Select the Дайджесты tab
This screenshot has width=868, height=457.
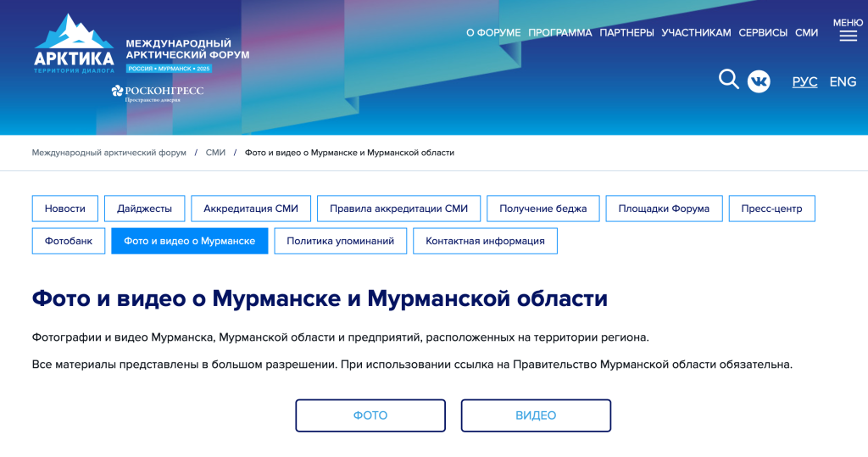pyautogui.click(x=144, y=209)
